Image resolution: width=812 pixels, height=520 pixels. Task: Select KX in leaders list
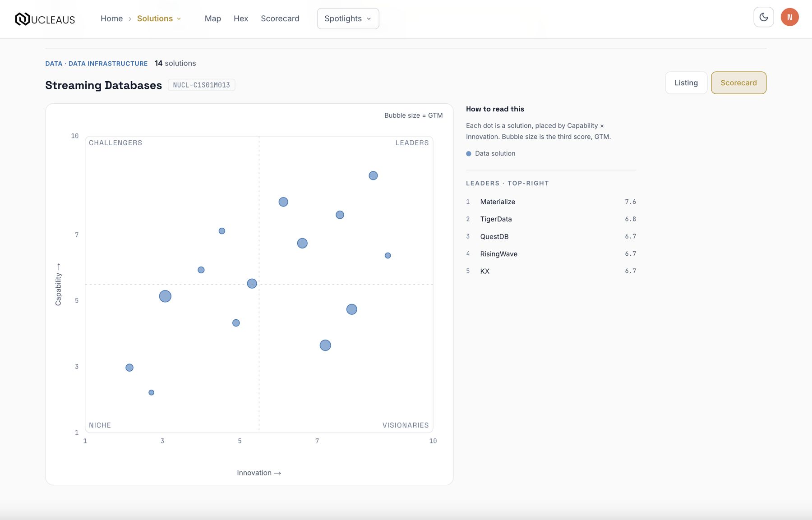551,271
